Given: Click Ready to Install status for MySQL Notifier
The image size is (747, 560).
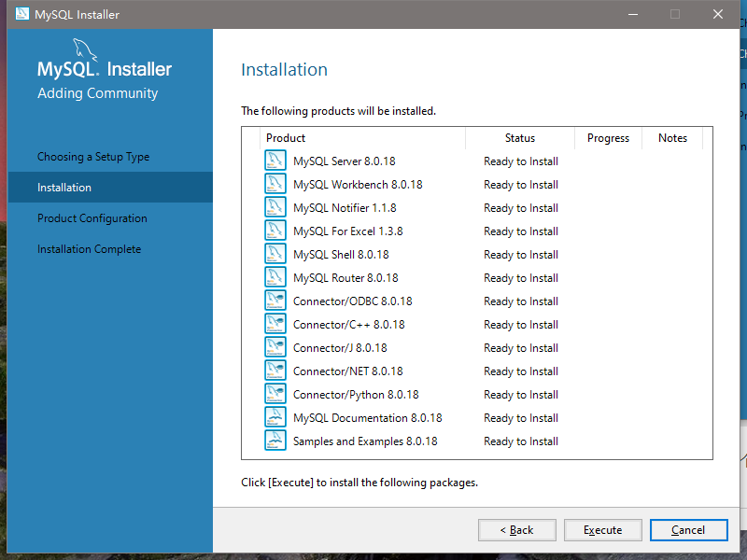Looking at the screenshot, I should point(521,208).
